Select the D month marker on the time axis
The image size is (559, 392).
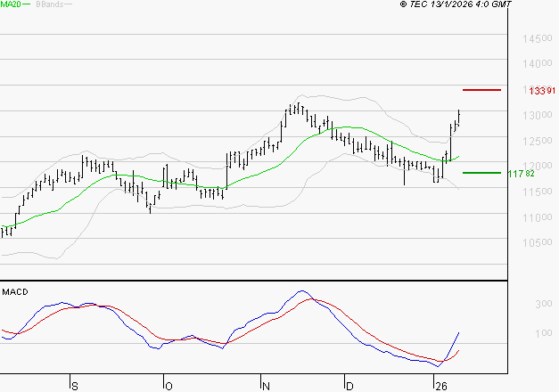pyautogui.click(x=349, y=385)
